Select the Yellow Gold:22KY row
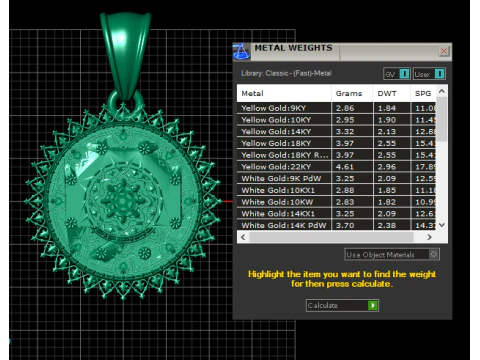 pyautogui.click(x=336, y=167)
